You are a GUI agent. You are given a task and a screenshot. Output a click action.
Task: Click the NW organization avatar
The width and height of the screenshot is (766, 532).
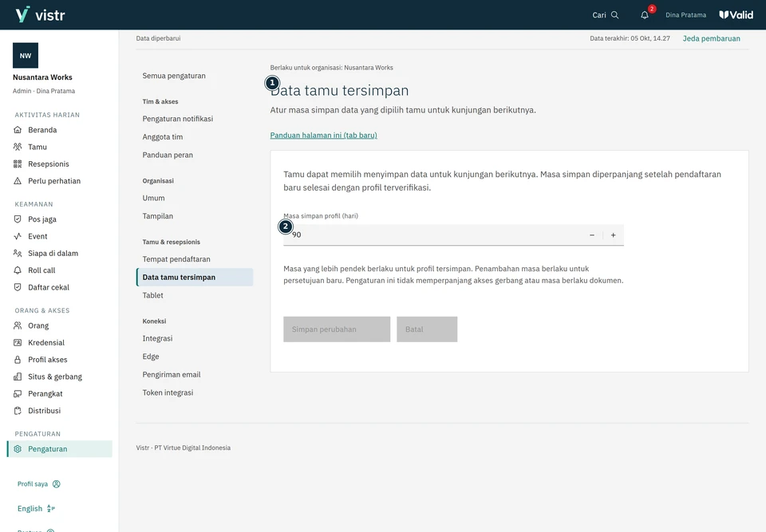tap(26, 56)
